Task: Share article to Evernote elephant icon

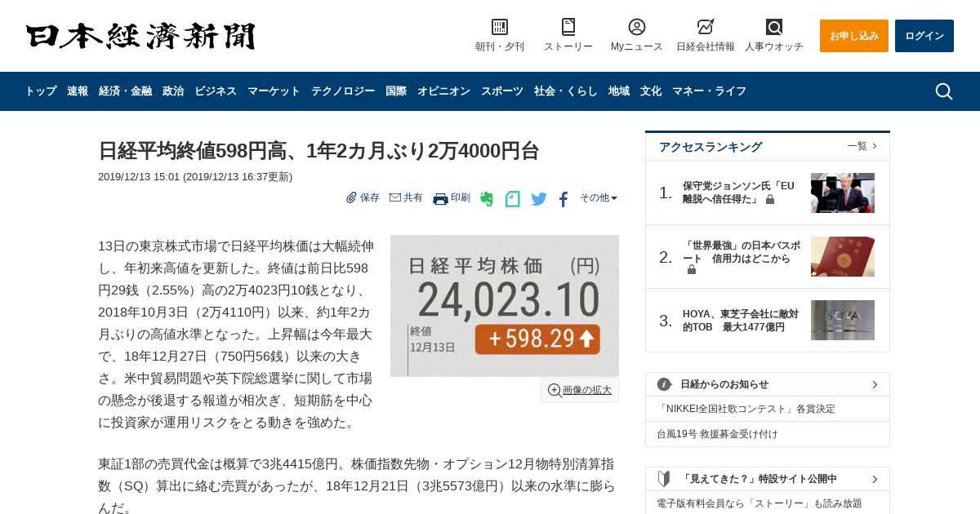Action: (487, 199)
